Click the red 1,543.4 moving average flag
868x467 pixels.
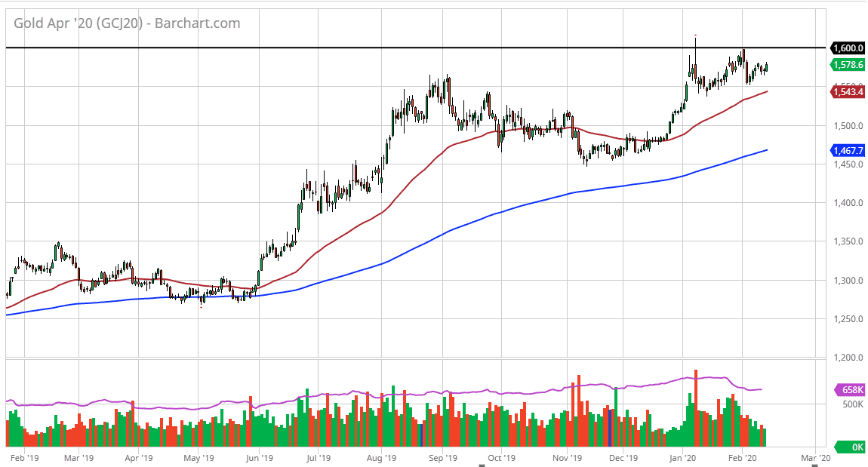[x=848, y=91]
